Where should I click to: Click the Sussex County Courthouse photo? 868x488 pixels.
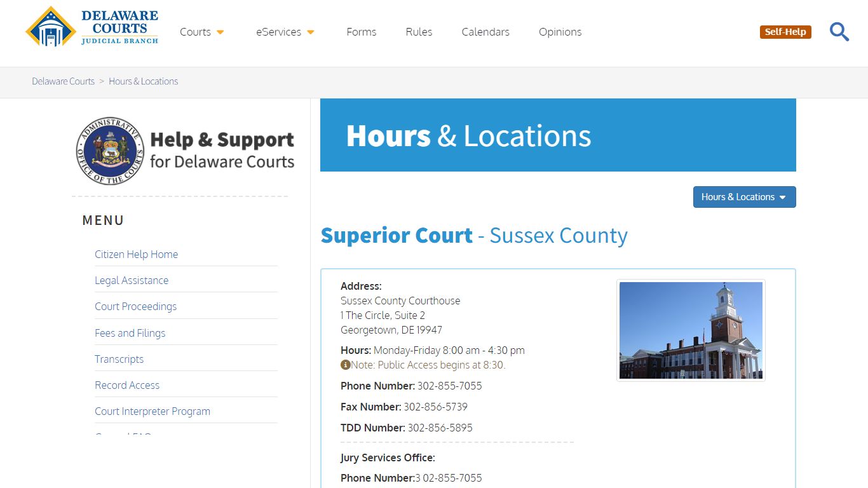pos(691,330)
